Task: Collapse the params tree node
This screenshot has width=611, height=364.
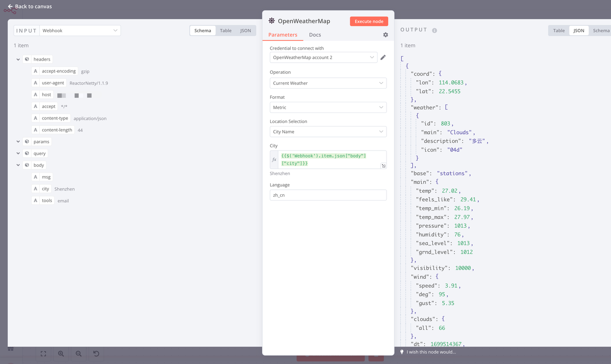Action: pyautogui.click(x=18, y=142)
